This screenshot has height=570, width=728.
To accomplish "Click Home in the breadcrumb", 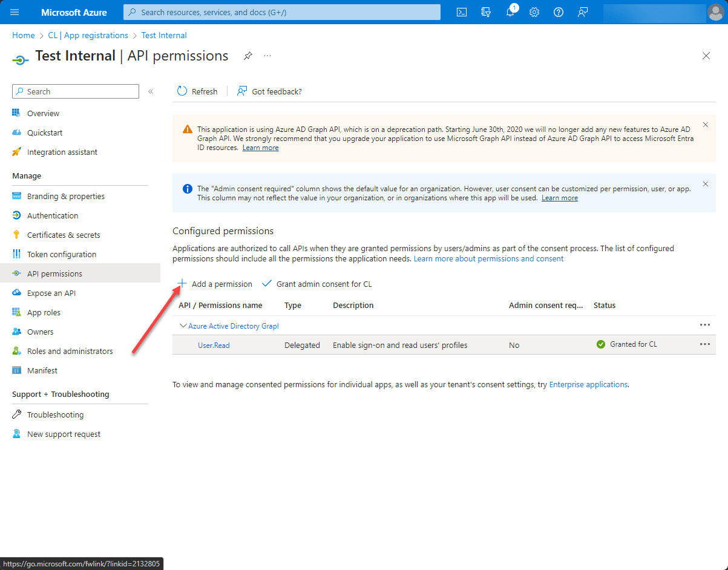I will click(24, 35).
